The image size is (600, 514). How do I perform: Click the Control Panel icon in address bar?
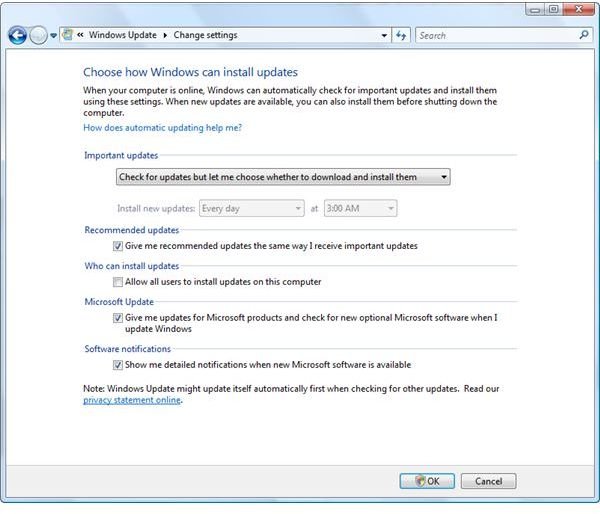coord(68,35)
